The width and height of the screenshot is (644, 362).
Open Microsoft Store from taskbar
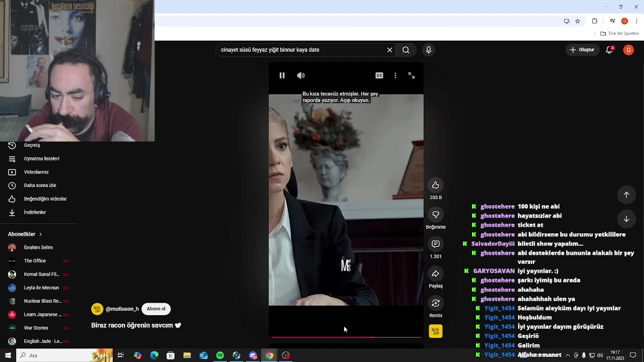171,355
